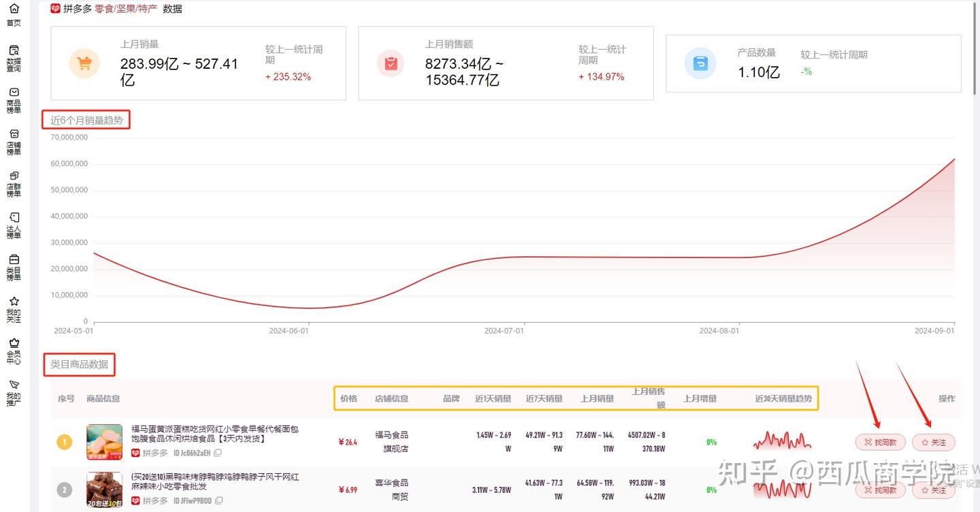980x512 pixels.
Task: Go to 会员中心 in the sidebar
Action: tap(14, 351)
